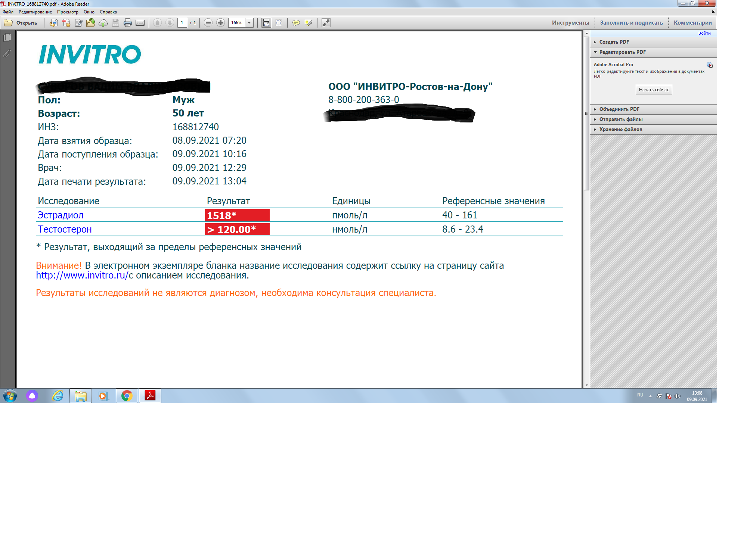Email the document using the envelope icon
This screenshot has height=560, width=747.
pyautogui.click(x=140, y=23)
